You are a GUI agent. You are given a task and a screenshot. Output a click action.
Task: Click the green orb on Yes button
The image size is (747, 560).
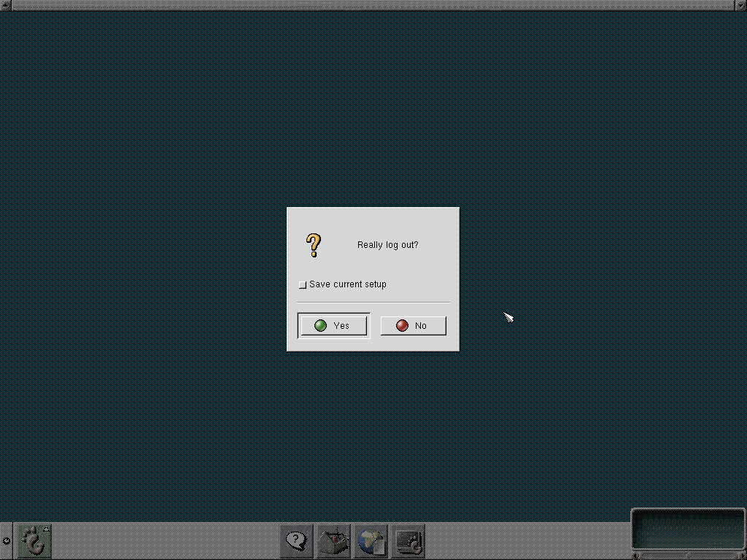pos(320,325)
